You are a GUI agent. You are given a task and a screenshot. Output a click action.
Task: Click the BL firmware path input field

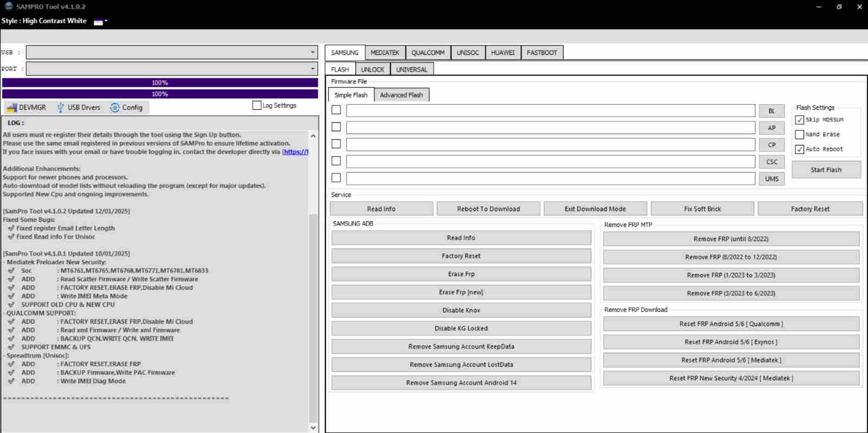[551, 111]
